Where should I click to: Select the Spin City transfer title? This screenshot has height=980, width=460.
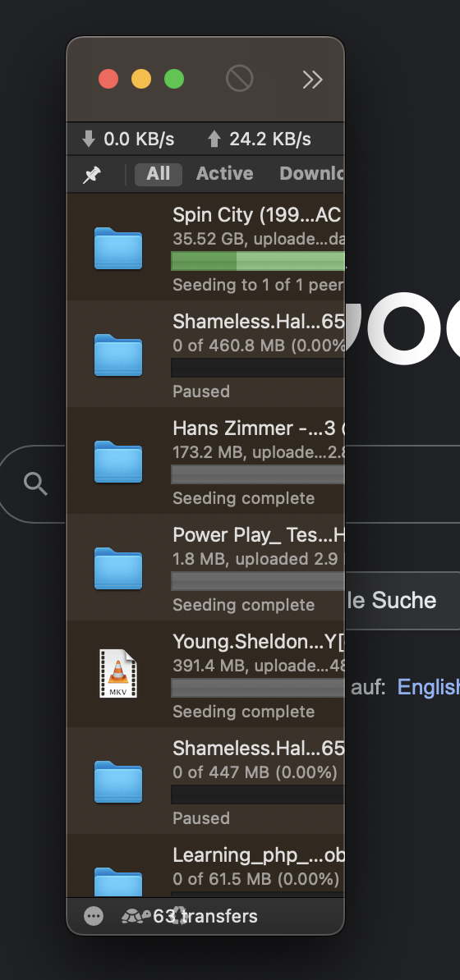[x=257, y=215]
